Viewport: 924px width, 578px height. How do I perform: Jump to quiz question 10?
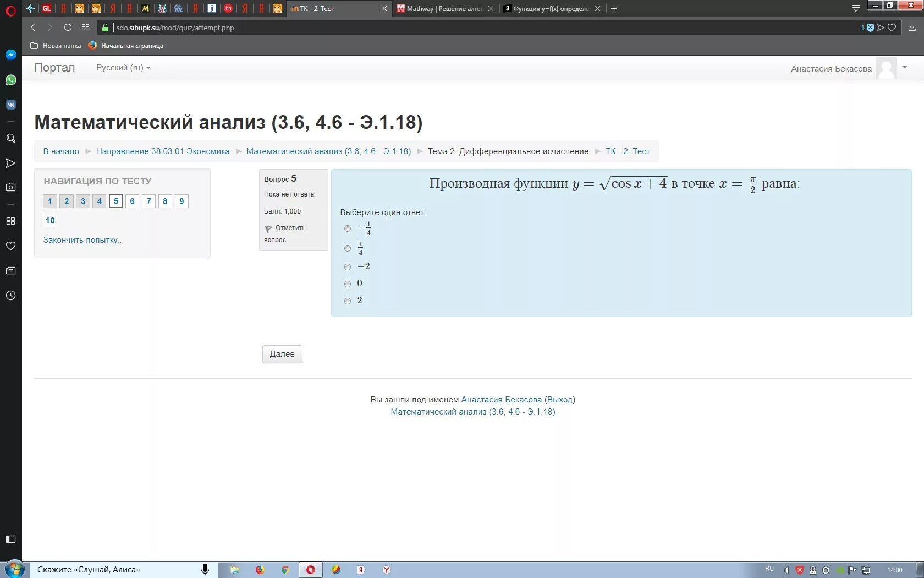pyautogui.click(x=50, y=221)
